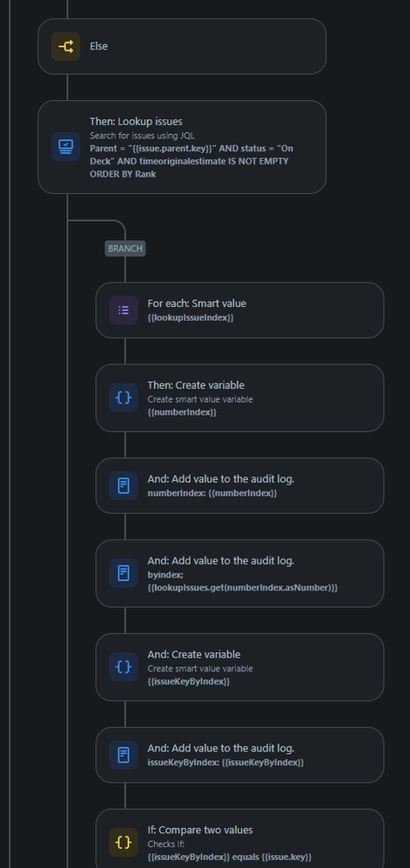Open the Else condition block
The height and width of the screenshot is (868, 410).
click(x=182, y=46)
